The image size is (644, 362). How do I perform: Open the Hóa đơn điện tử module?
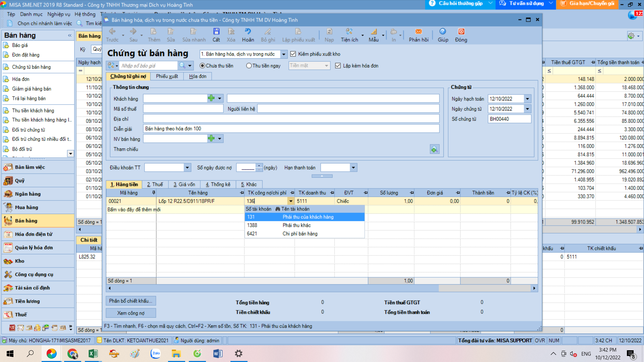tap(38, 234)
